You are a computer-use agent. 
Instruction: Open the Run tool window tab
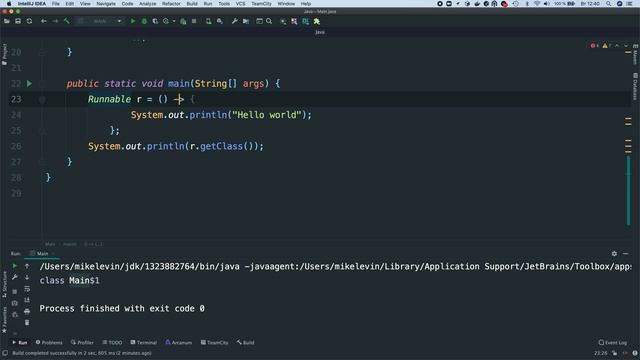(x=20, y=342)
